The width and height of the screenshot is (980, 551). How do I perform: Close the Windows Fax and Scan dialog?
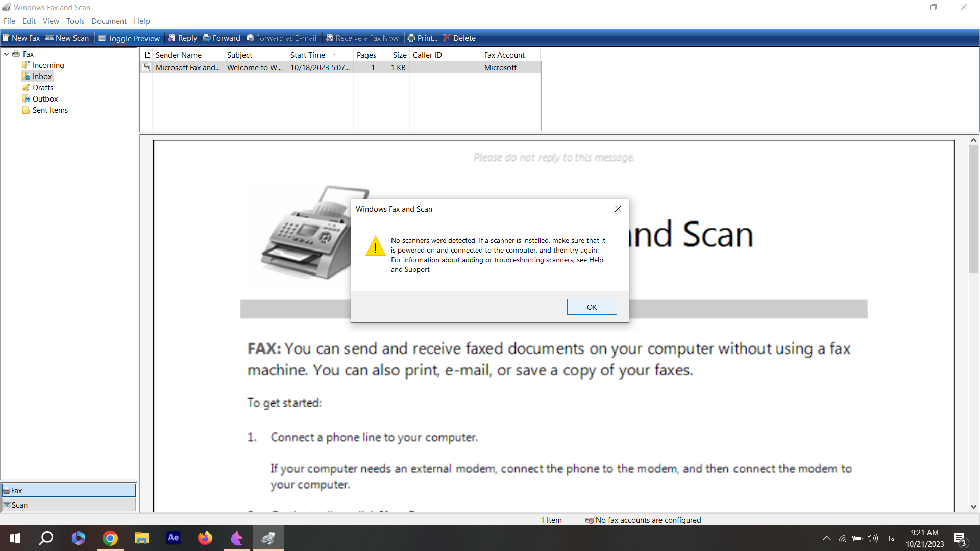pos(618,209)
